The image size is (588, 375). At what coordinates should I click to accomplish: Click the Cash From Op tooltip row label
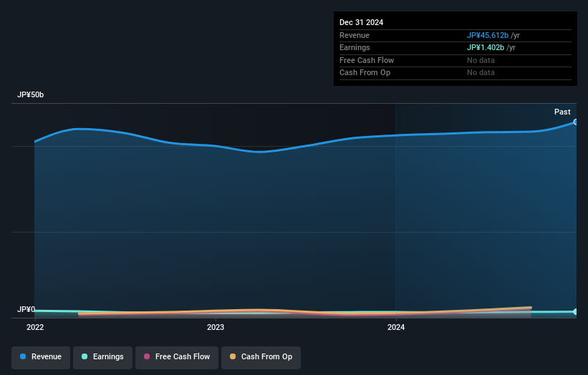click(x=365, y=73)
